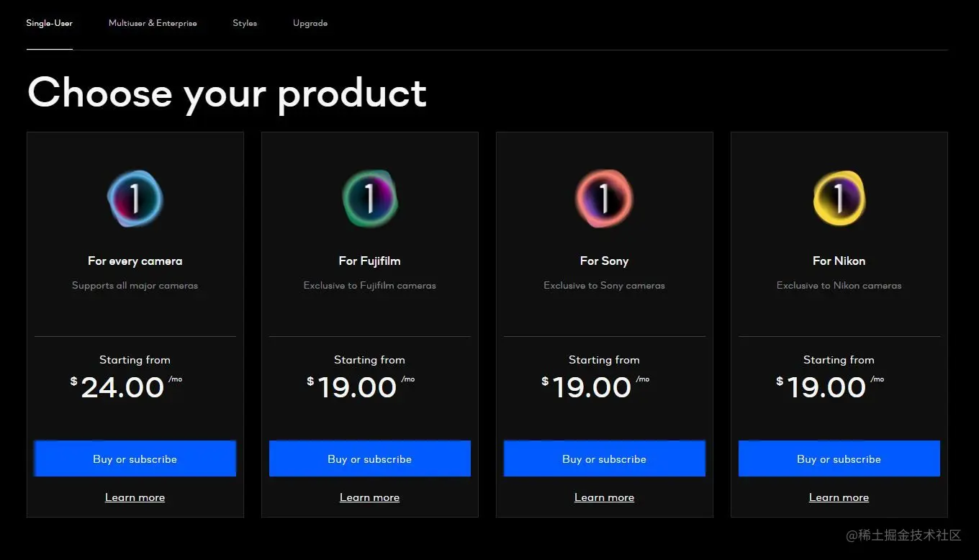Screen dimensions: 979x560
Task: Learn more about every camera product
Action: tap(135, 497)
